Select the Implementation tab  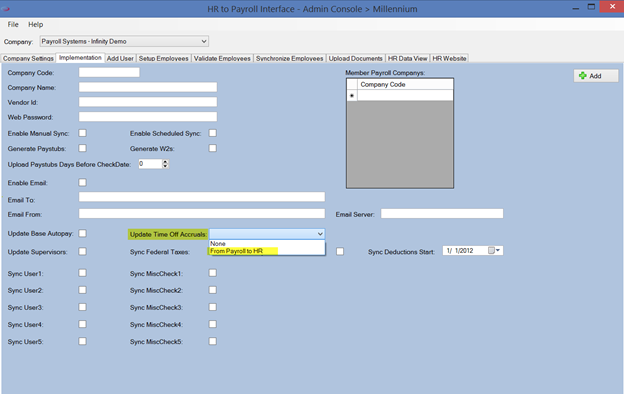point(80,58)
